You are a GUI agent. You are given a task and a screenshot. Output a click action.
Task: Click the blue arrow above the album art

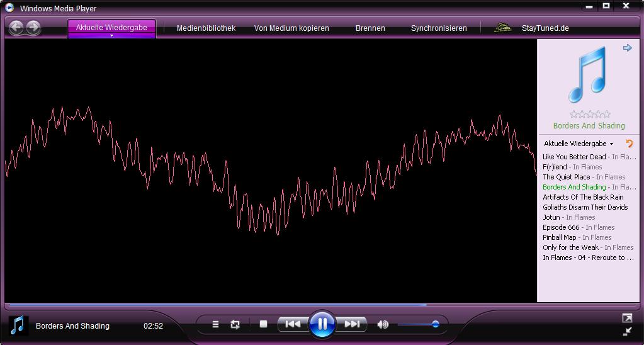(627, 48)
